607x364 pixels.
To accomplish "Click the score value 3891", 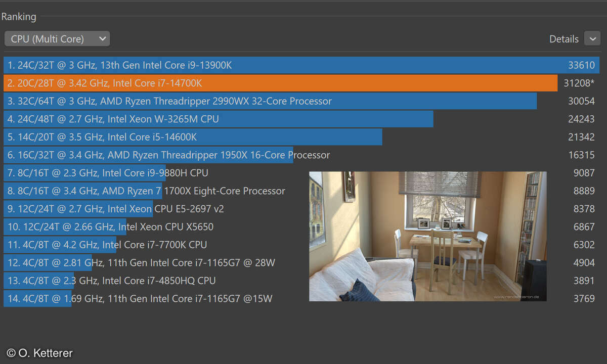I will 584,281.
